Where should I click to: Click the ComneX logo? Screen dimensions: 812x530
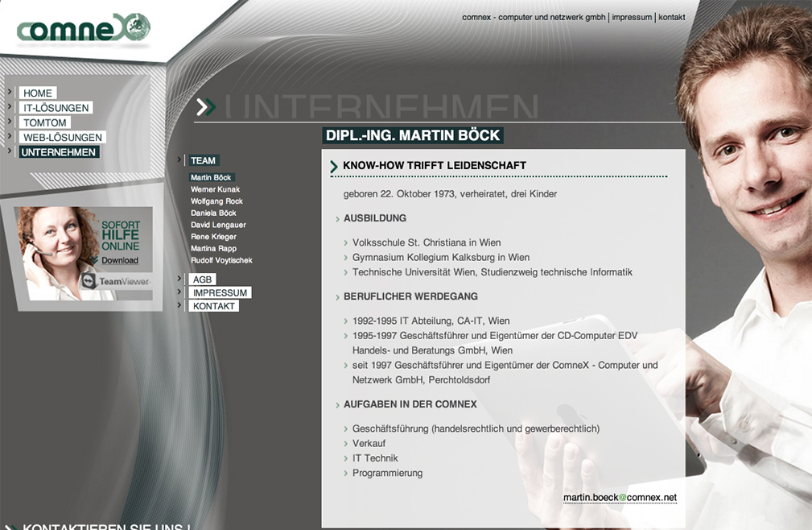point(83,29)
